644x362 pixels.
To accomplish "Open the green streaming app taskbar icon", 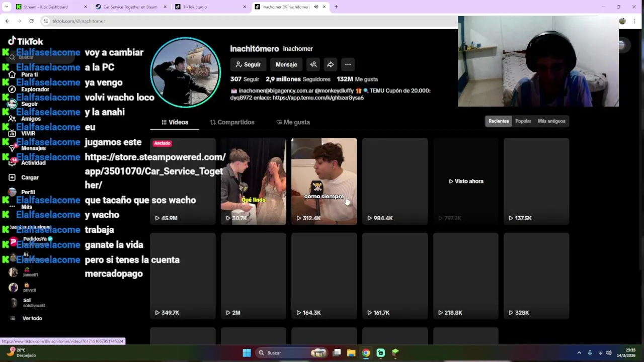I will (x=381, y=353).
